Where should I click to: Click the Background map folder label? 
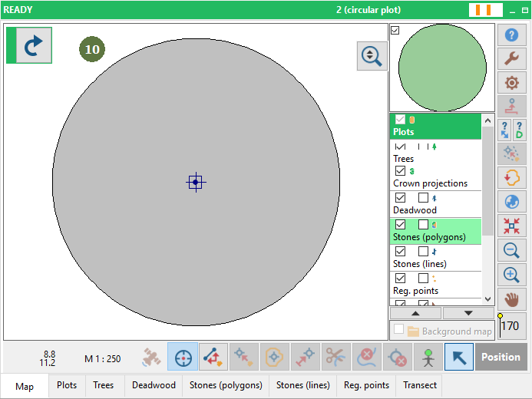[x=457, y=331]
